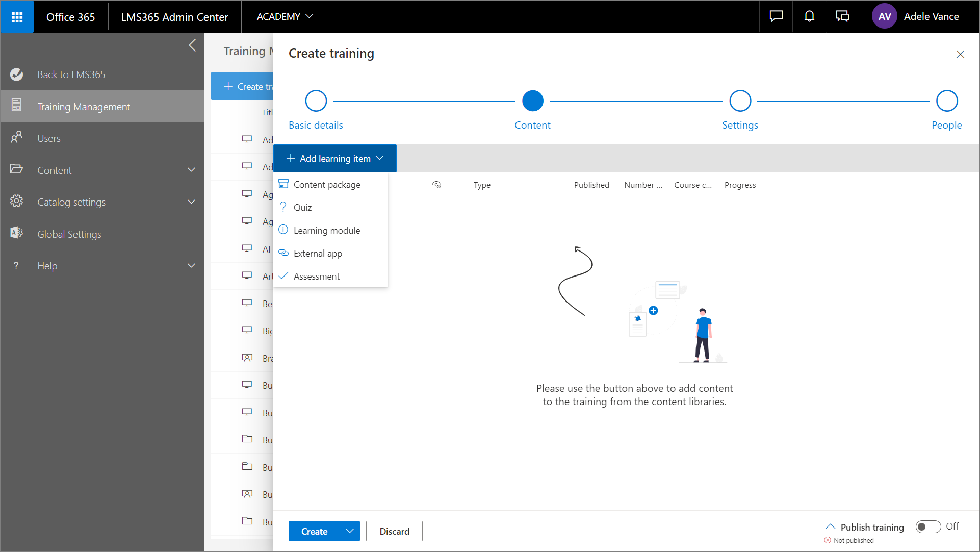Expand Publish training options chevron
The height and width of the screenshot is (552, 980).
coord(830,526)
